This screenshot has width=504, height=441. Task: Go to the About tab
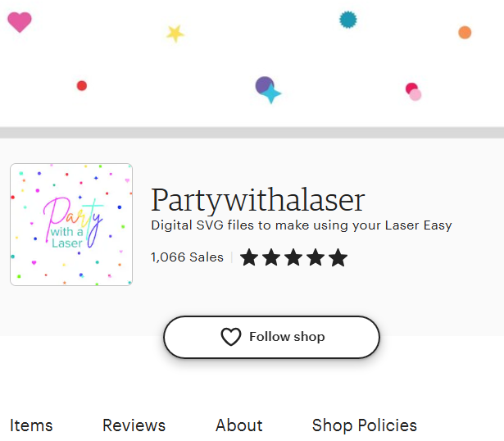[238, 425]
